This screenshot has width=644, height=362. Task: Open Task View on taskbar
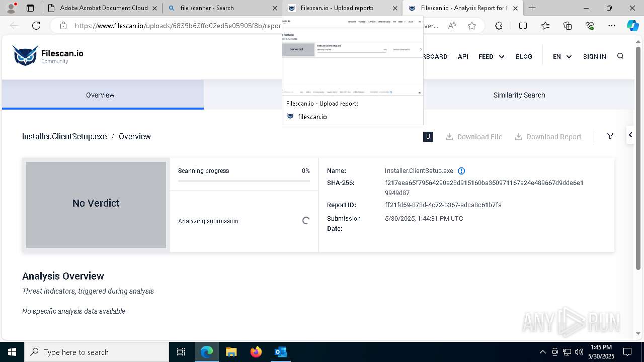point(181,352)
